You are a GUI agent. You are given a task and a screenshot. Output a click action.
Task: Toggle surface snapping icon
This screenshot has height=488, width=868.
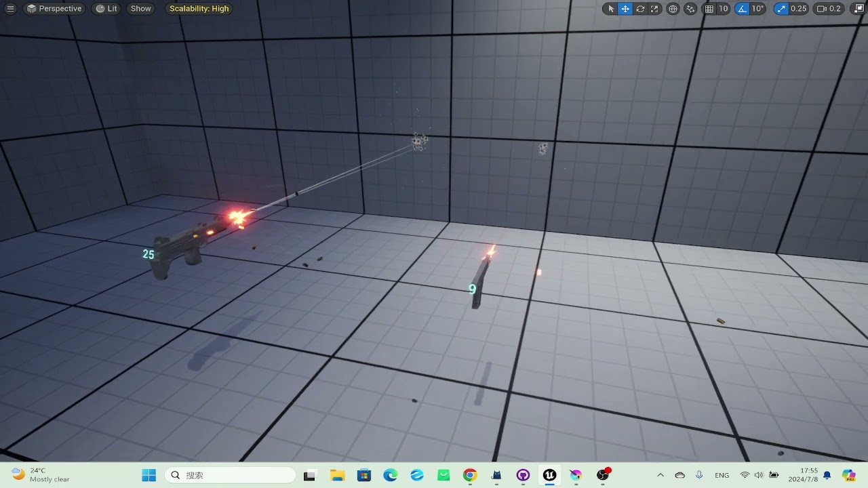point(690,9)
